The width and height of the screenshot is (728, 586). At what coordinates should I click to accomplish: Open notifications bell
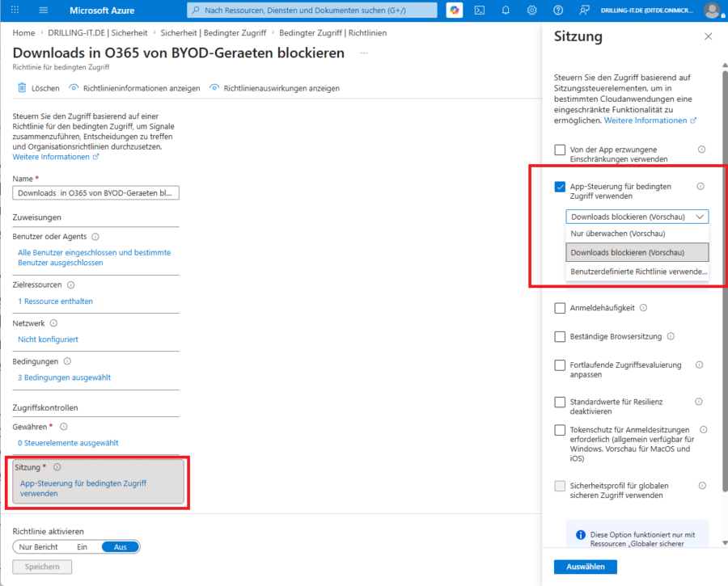(x=506, y=10)
